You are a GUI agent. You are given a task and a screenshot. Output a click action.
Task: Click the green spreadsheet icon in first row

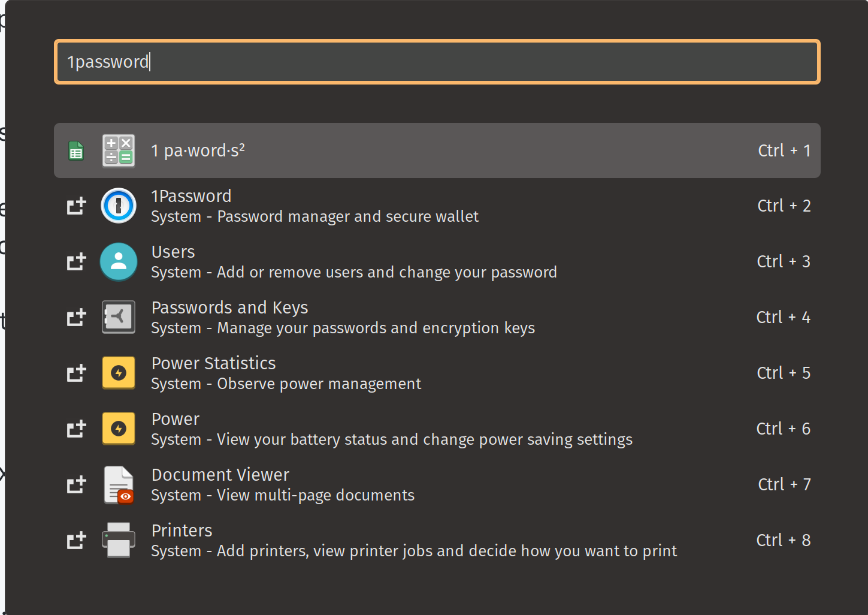76,150
